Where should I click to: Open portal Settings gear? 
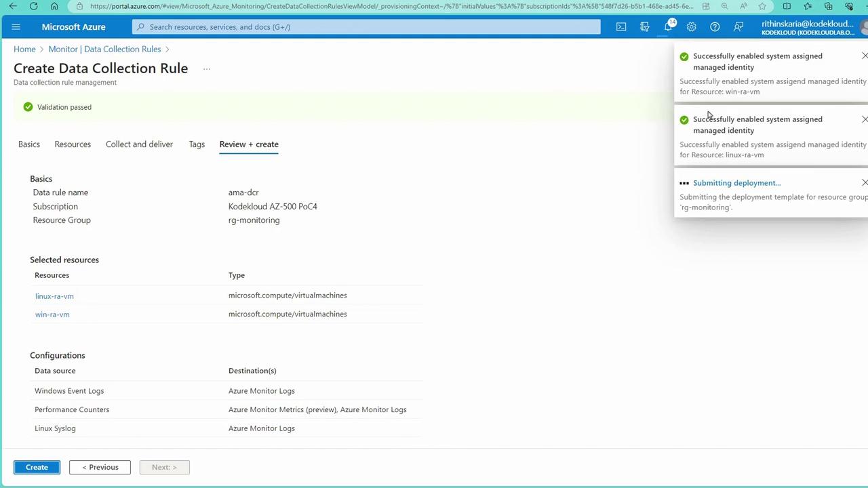click(x=691, y=27)
